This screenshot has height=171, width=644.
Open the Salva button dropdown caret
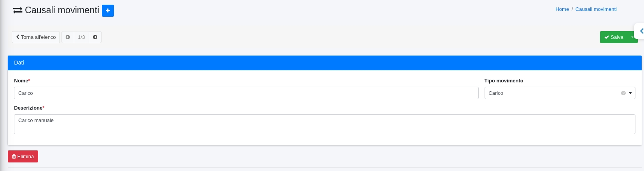click(632, 37)
